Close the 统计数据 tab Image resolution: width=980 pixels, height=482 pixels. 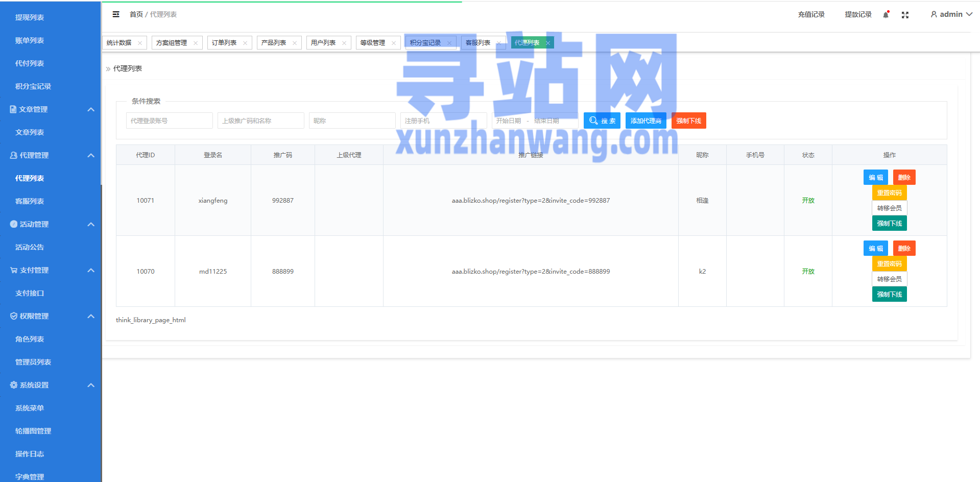pos(140,43)
